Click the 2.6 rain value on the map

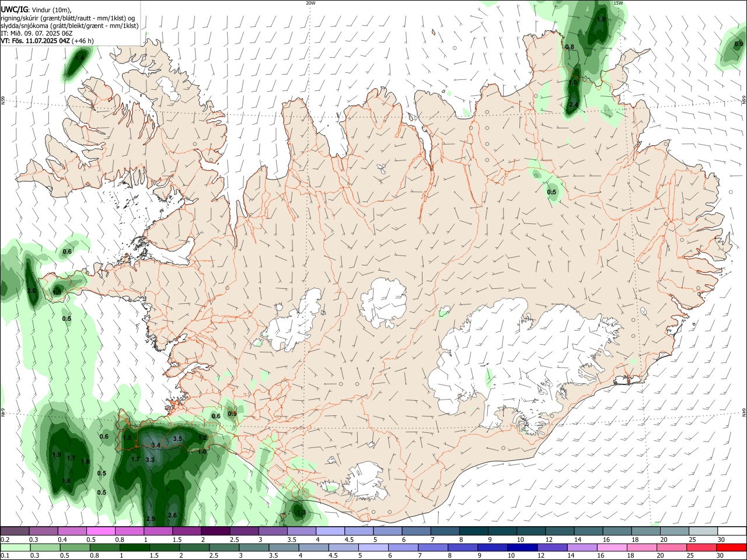[x=172, y=515]
